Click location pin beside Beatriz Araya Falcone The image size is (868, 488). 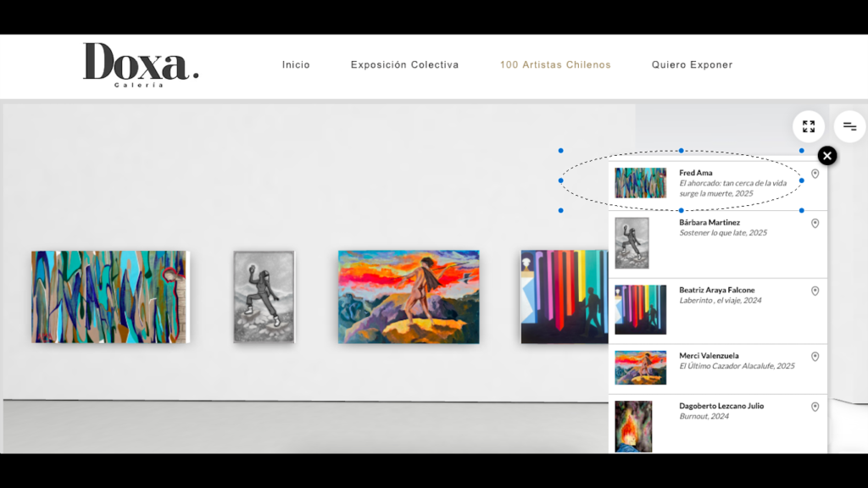[815, 291]
